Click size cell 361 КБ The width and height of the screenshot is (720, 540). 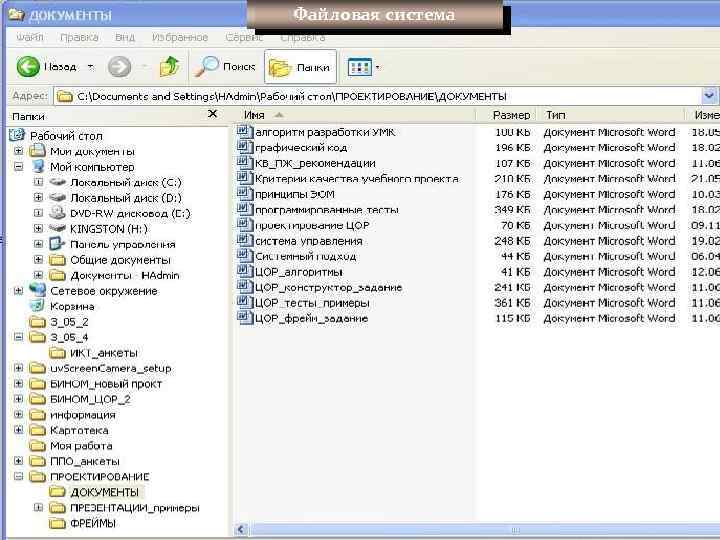click(x=512, y=303)
